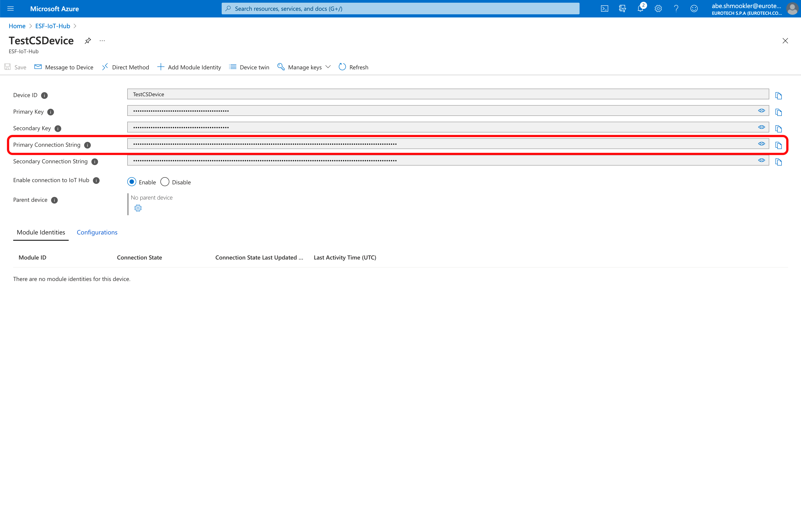801x532 pixels.
Task: Click the Secondary Connection String info icon
Action: (x=95, y=162)
